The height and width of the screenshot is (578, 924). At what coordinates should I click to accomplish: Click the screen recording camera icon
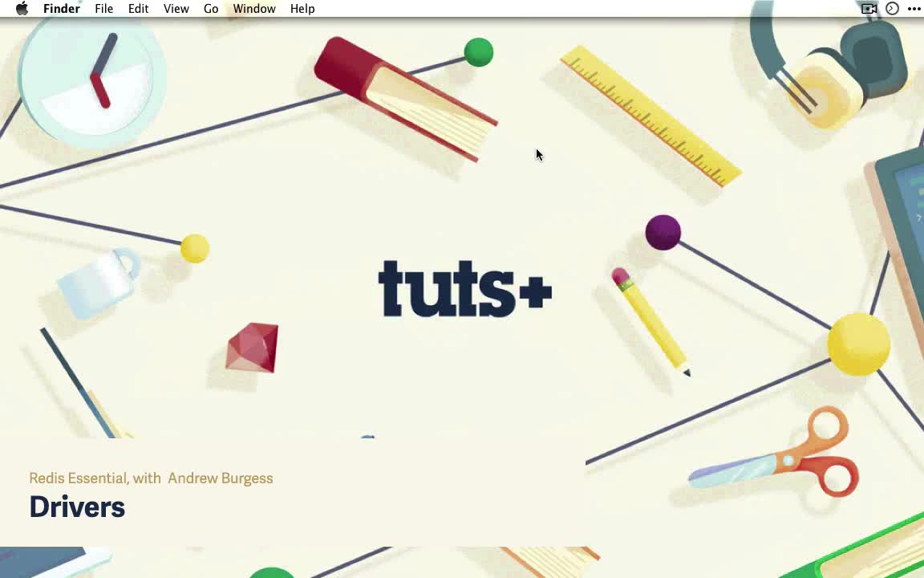click(869, 8)
